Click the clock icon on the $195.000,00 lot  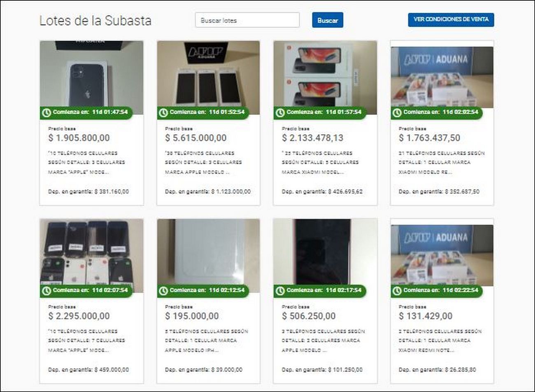[163, 291]
